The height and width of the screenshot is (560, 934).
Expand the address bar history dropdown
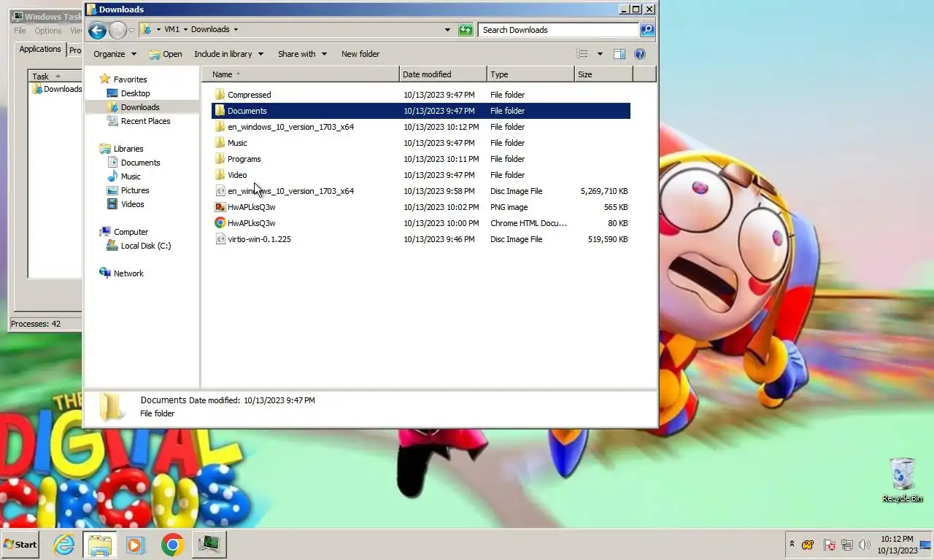447,30
